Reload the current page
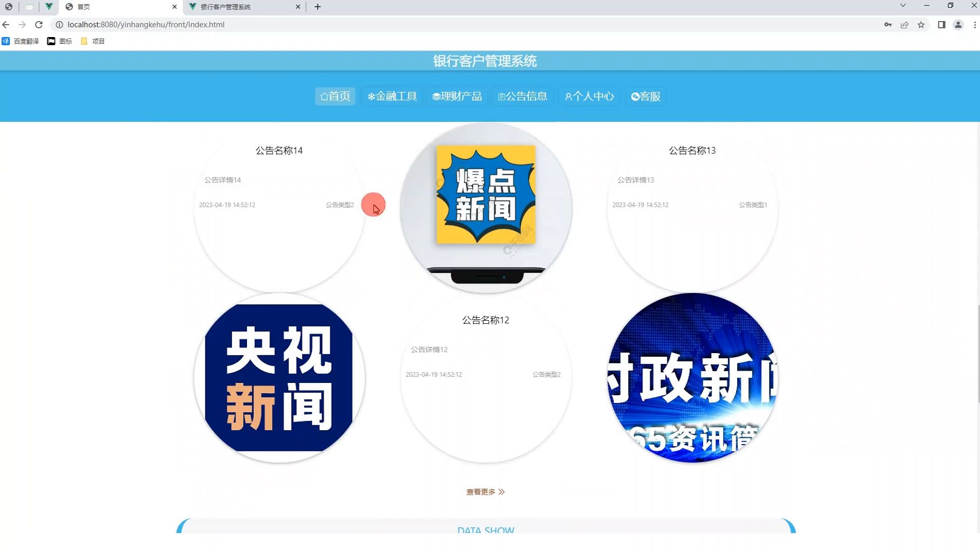This screenshot has width=980, height=551. [39, 25]
